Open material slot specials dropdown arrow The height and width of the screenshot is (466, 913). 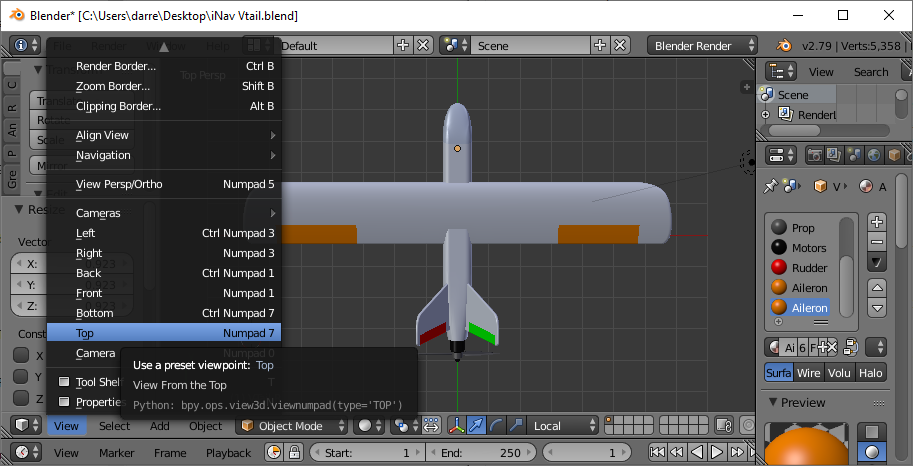[x=877, y=262]
